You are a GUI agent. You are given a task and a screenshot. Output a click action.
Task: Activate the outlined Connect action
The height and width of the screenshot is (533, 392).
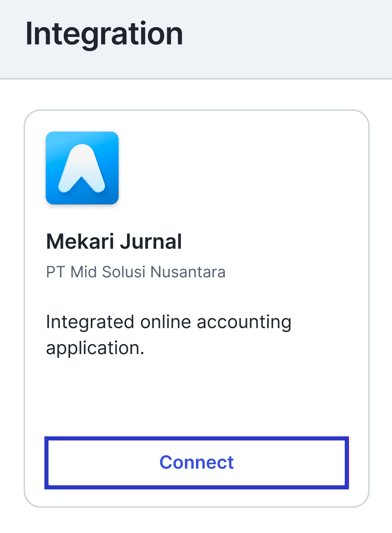pos(196,463)
